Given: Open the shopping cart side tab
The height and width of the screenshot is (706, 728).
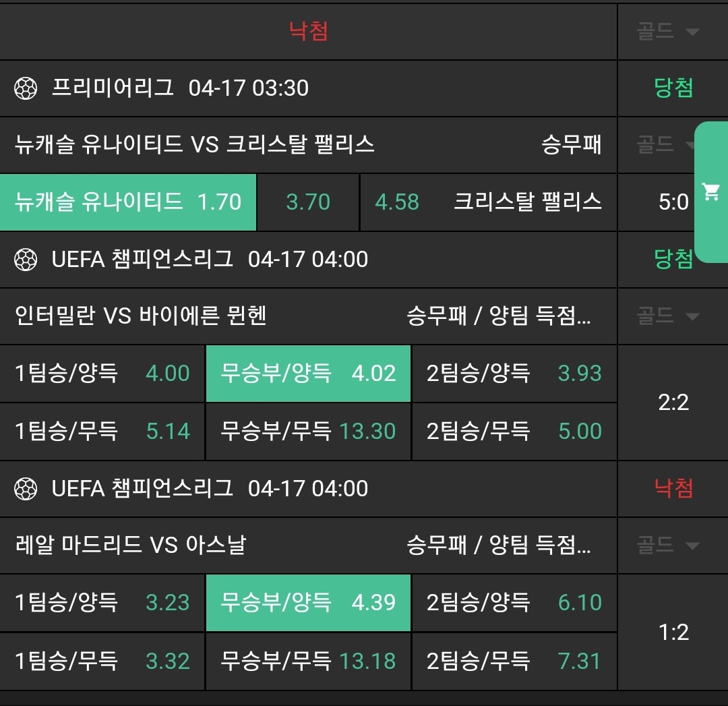Looking at the screenshot, I should tap(710, 192).
